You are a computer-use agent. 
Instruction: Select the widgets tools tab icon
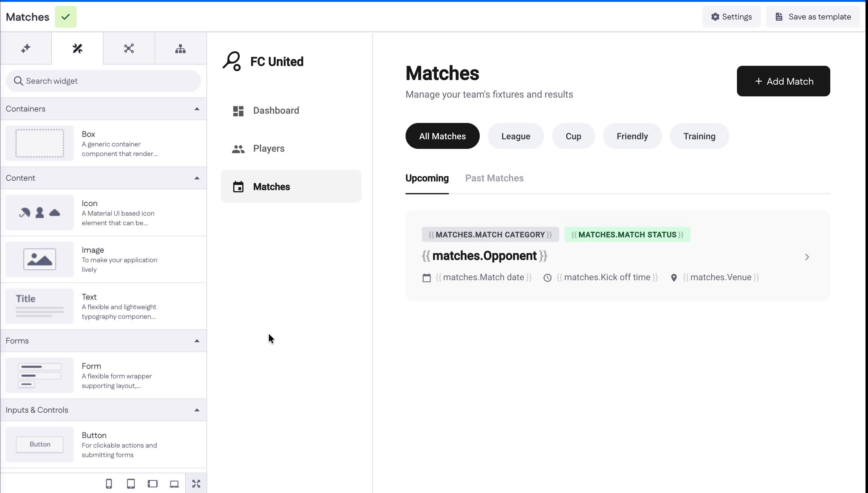click(x=77, y=48)
